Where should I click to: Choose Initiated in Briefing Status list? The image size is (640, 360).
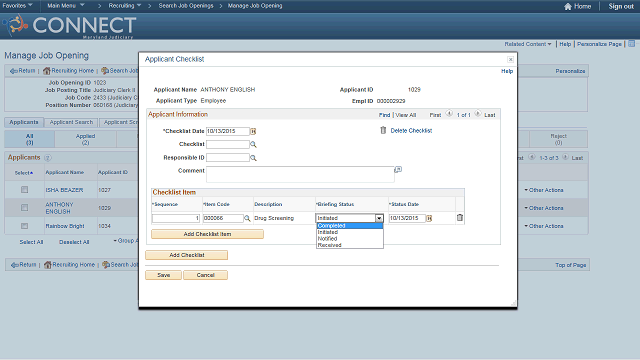[350, 232]
